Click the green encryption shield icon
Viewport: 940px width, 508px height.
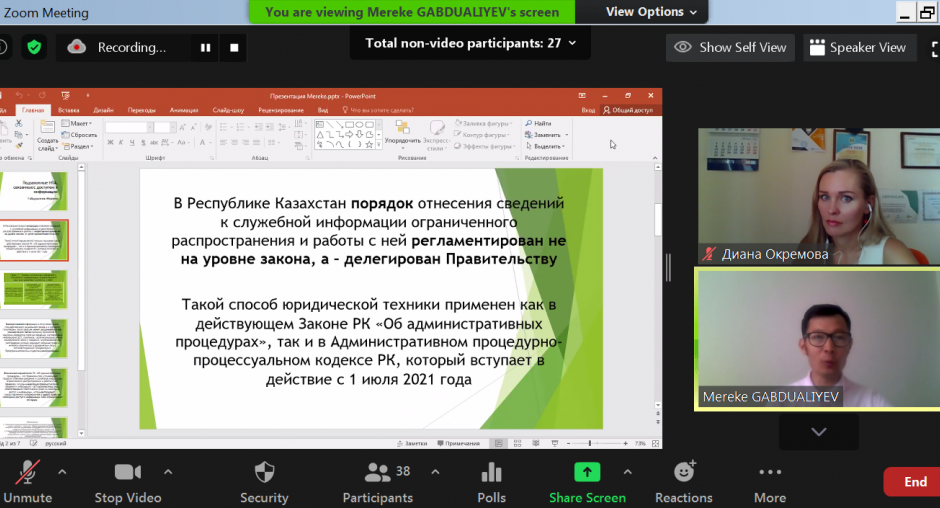click(35, 47)
